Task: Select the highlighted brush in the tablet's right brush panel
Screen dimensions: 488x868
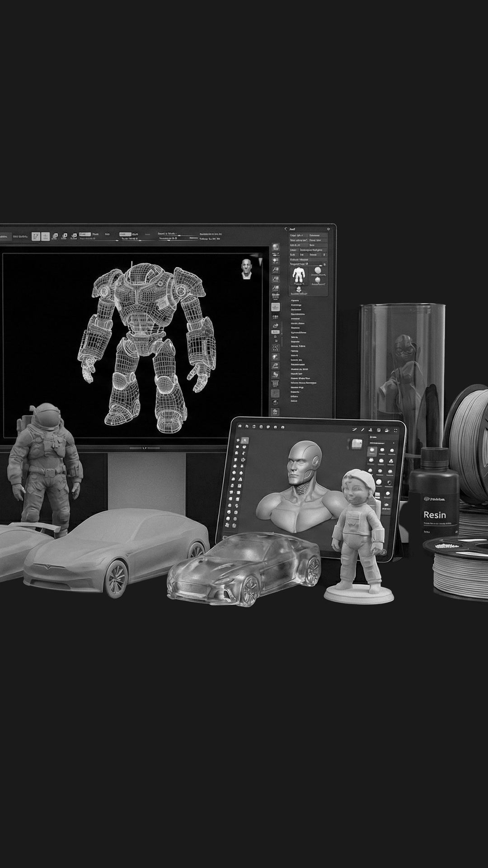Action: point(372,451)
